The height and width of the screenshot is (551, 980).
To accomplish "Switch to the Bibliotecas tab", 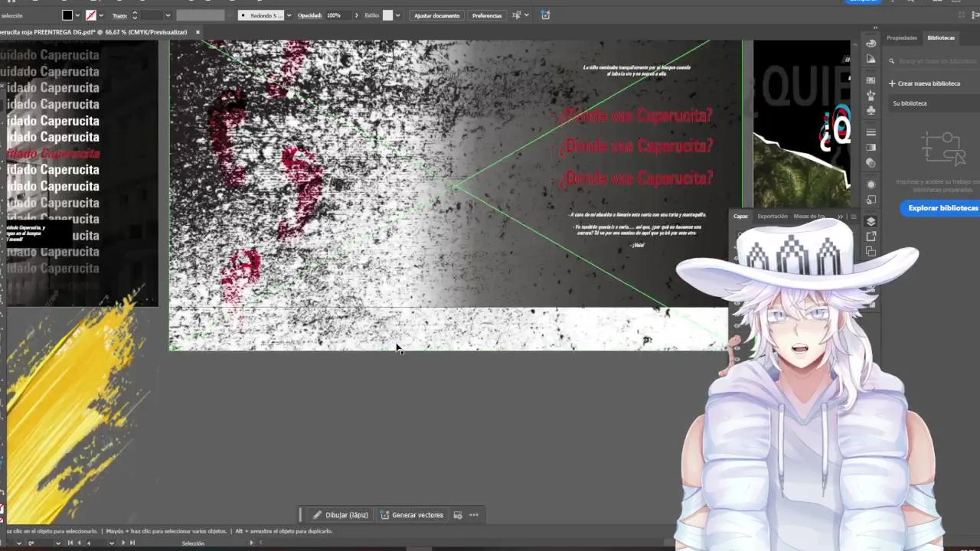I will pos(941,37).
